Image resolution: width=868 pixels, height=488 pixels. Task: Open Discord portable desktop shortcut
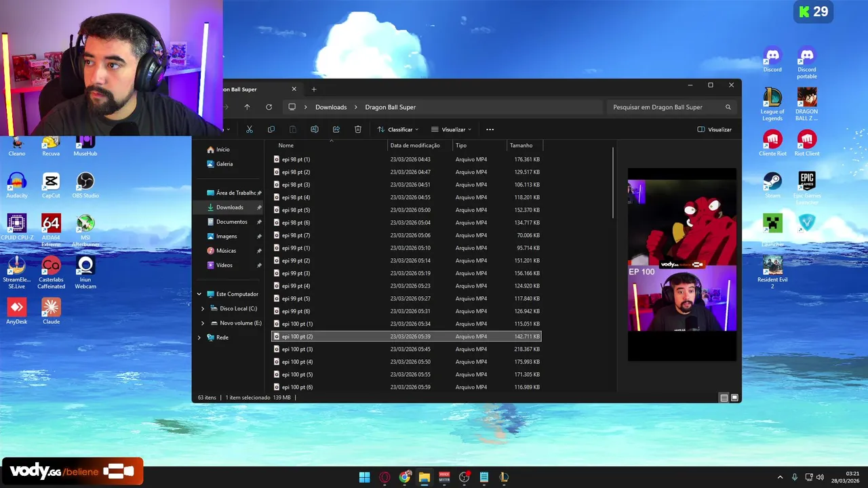pyautogui.click(x=807, y=63)
